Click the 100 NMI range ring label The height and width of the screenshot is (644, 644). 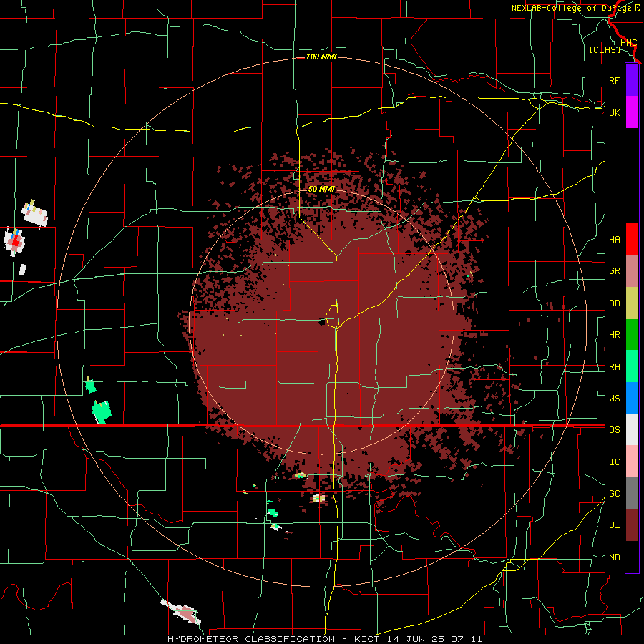[321, 57]
